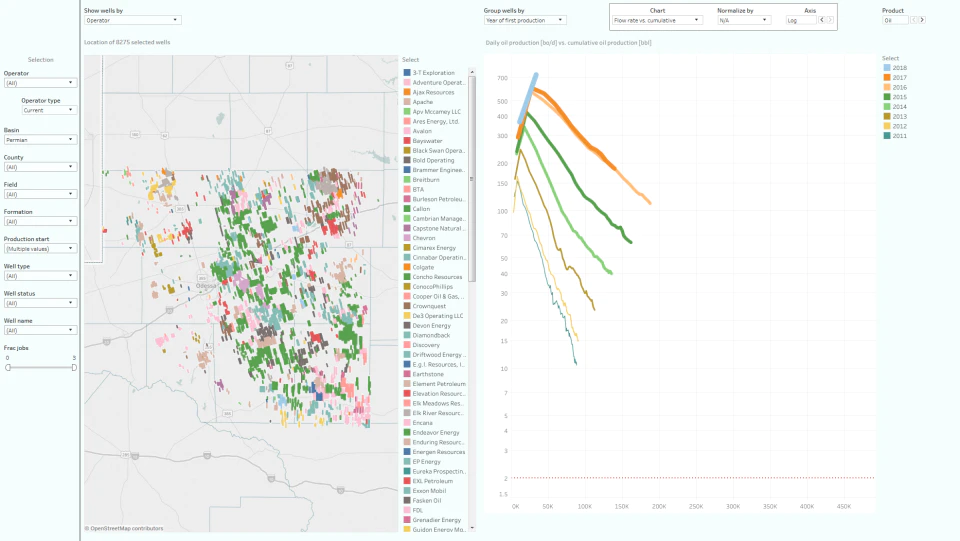
Task: Click the operator legend scroll-down arrow
Action: (471, 528)
